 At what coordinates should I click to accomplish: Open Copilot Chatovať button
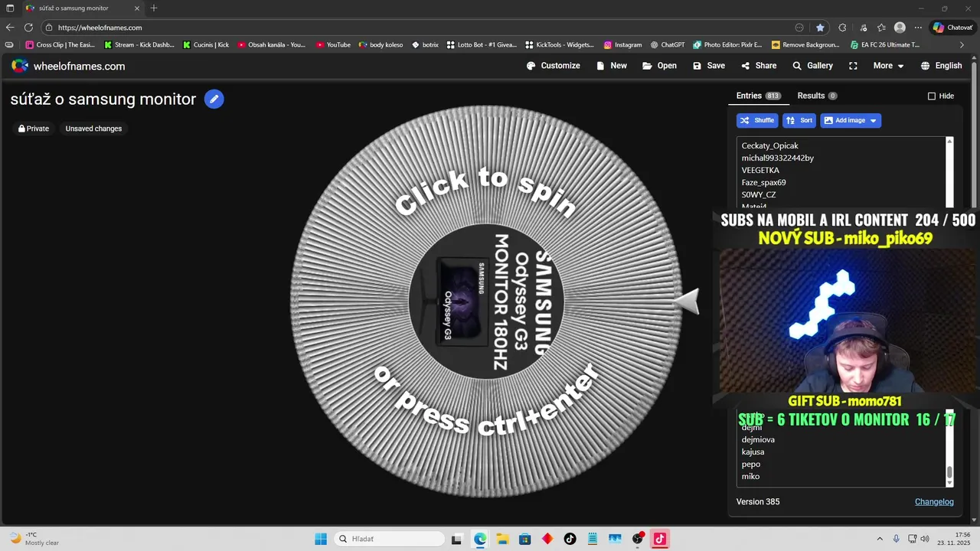point(952,28)
